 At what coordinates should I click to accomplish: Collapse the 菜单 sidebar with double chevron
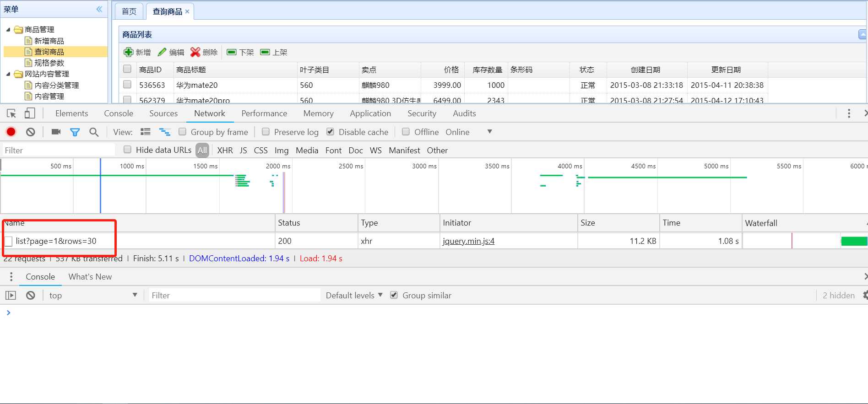pyautogui.click(x=99, y=9)
